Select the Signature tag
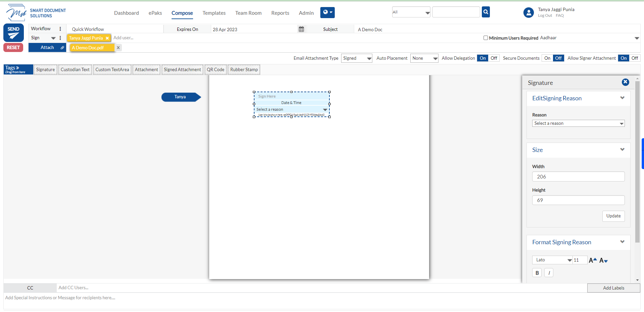The height and width of the screenshot is (312, 644). click(x=45, y=70)
